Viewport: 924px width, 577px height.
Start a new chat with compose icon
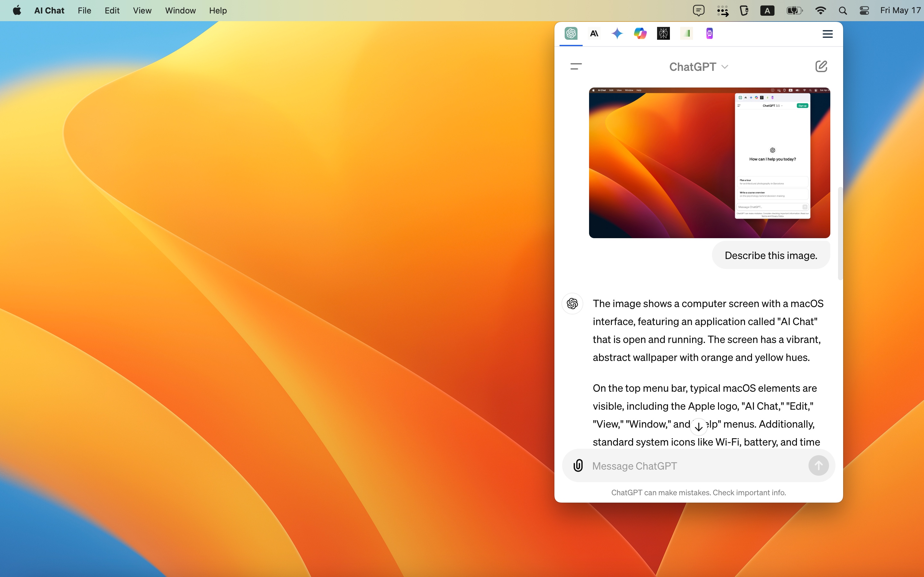821,66
